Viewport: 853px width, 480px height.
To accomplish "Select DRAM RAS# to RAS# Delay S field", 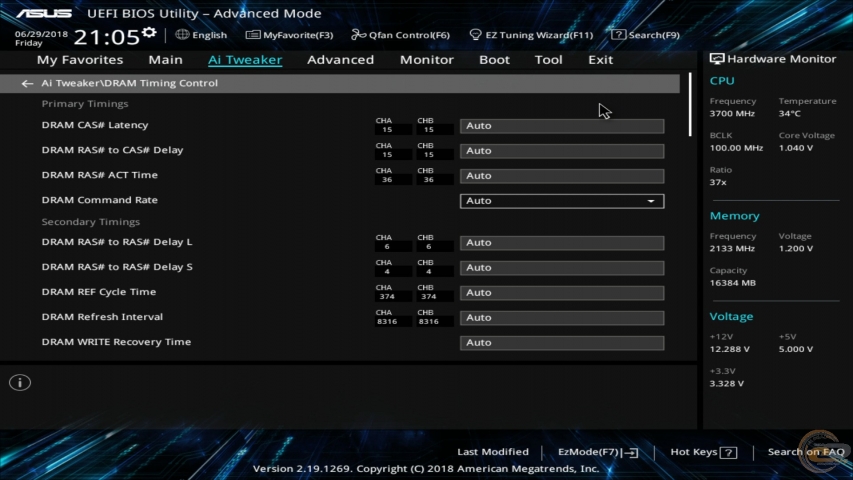I will coord(562,268).
